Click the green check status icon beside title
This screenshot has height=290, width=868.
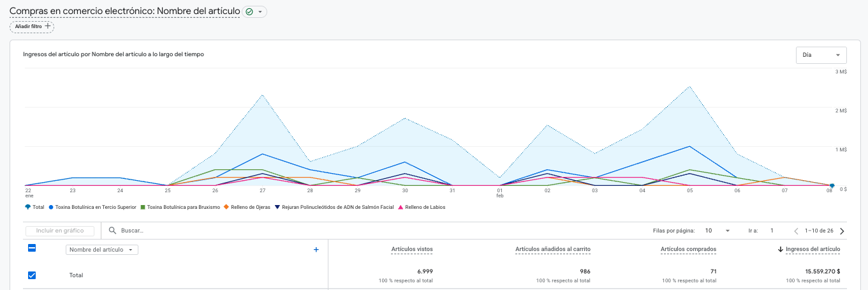pos(249,12)
